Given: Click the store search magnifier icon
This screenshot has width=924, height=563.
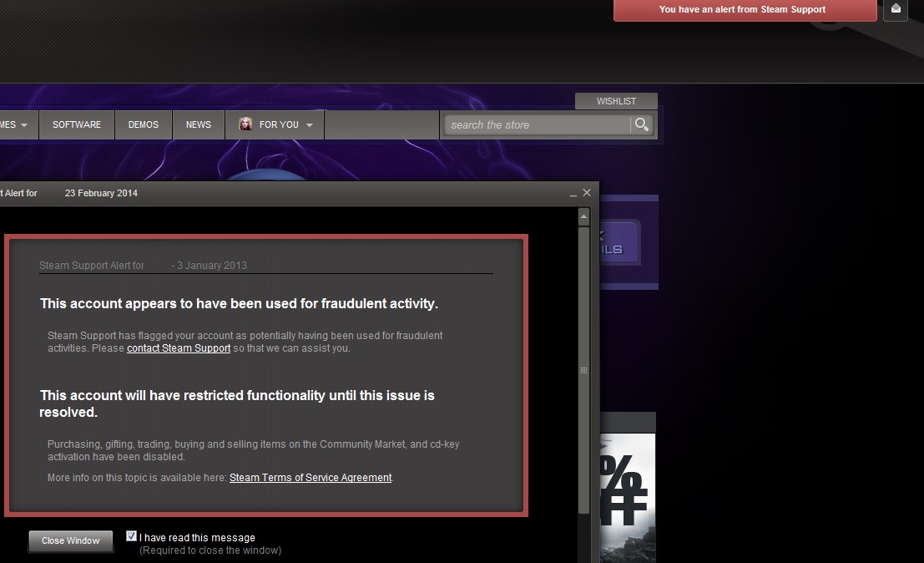Looking at the screenshot, I should click(642, 124).
